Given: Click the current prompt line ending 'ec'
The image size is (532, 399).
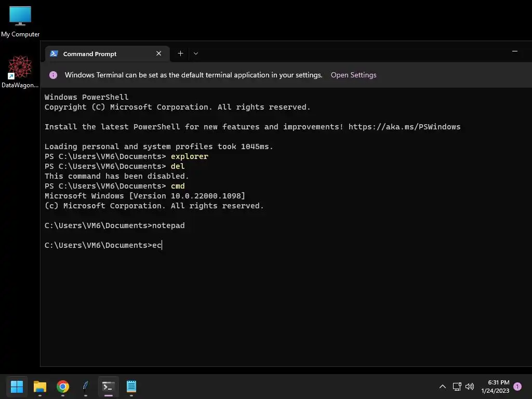Looking at the screenshot, I should point(103,245).
